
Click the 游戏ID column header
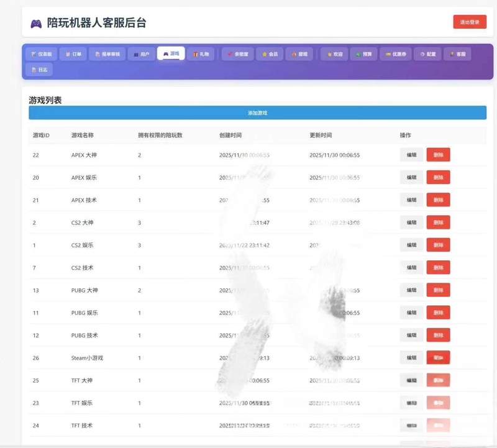(41, 135)
